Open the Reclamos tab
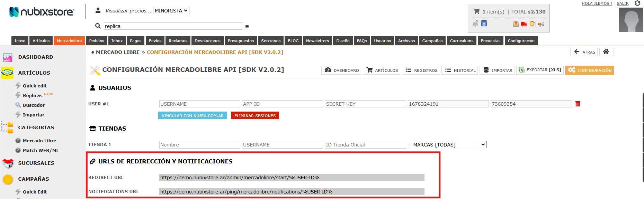Image resolution: width=644 pixels, height=199 pixels. (x=178, y=41)
